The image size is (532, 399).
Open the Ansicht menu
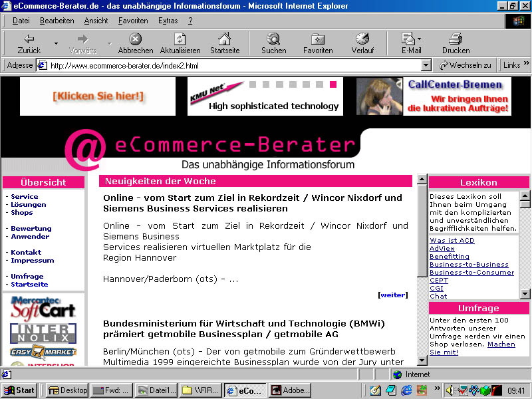(x=96, y=21)
